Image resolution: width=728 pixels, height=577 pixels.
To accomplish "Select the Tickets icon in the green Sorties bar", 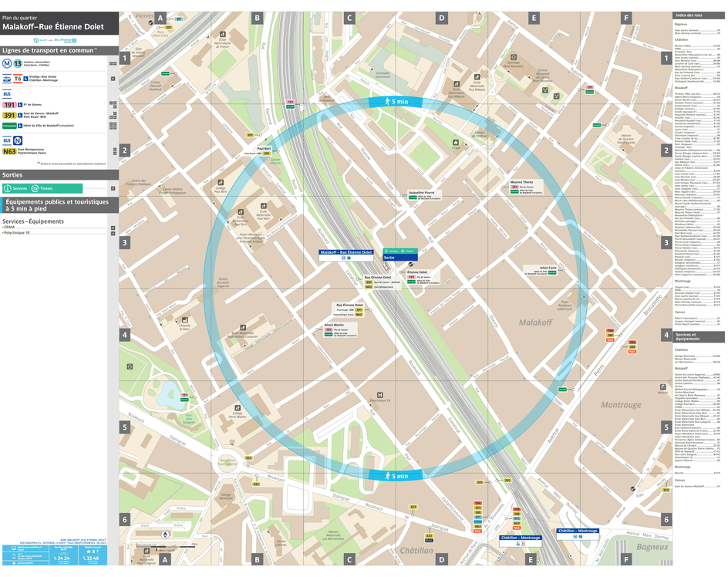I will tap(35, 189).
